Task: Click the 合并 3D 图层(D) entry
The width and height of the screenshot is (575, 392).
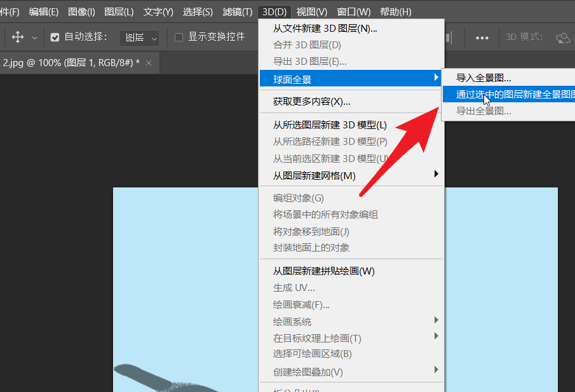Action: (352, 45)
